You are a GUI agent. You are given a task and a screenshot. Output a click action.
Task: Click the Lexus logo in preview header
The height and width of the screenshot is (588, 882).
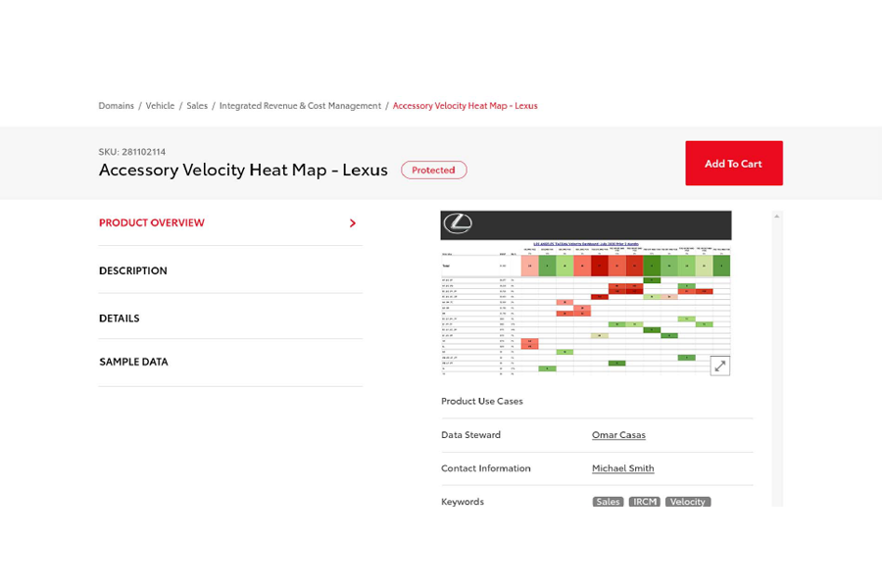tap(458, 223)
